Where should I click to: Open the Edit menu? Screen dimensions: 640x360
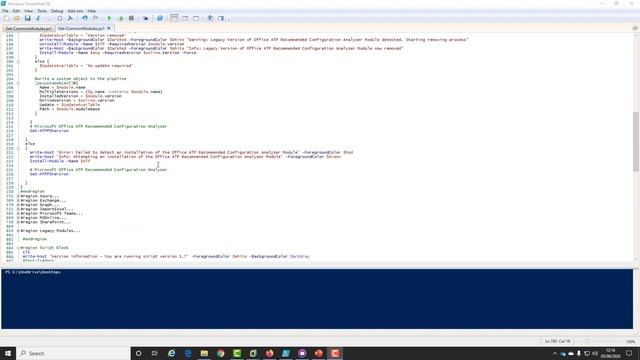point(16,11)
